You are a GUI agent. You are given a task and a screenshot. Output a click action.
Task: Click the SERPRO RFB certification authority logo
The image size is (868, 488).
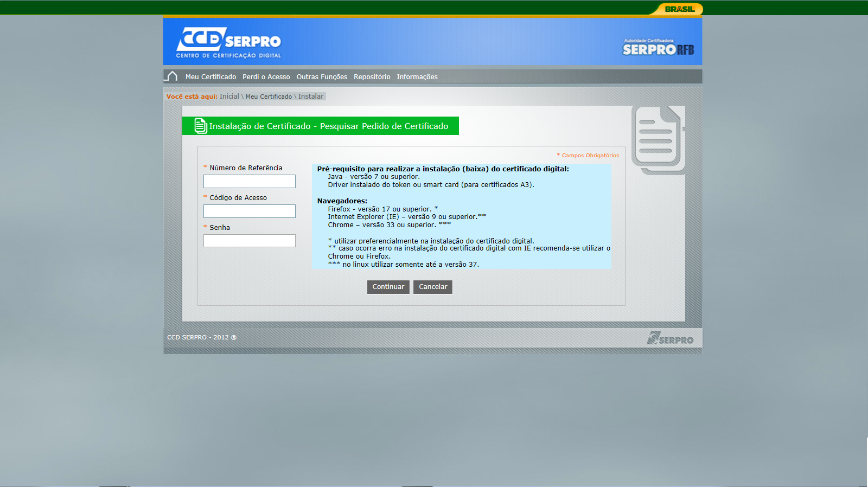[658, 48]
